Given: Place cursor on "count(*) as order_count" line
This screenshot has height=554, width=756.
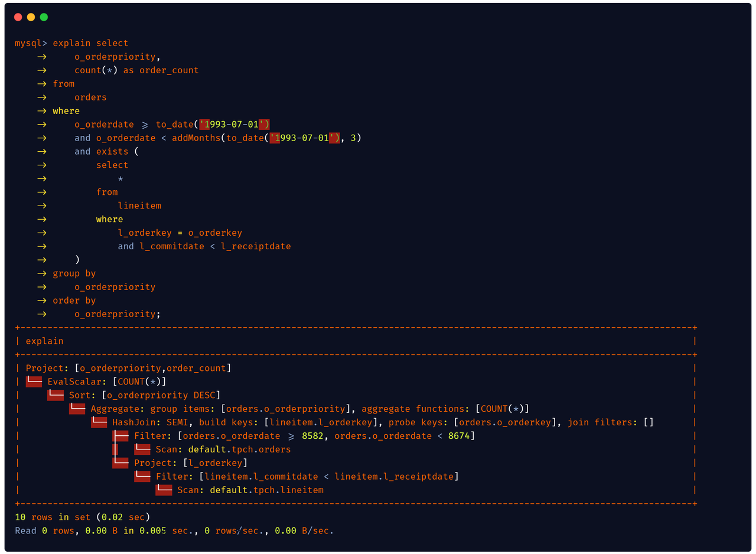Looking at the screenshot, I should pos(136,70).
